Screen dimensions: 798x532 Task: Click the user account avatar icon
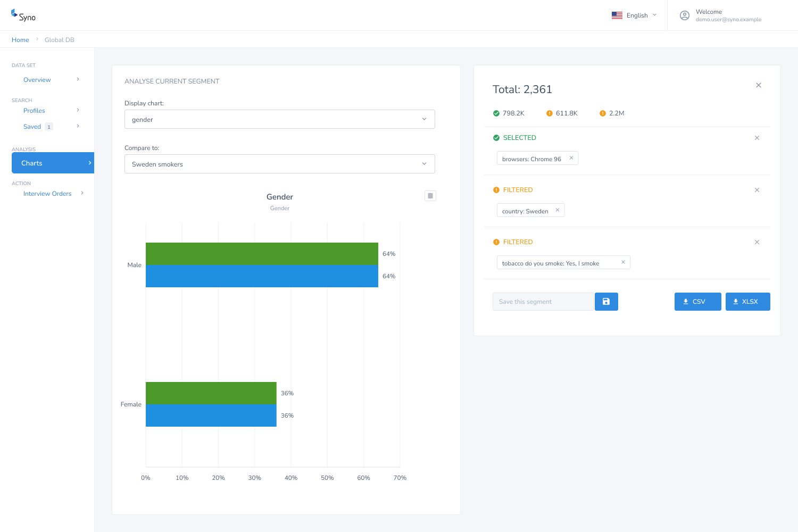(685, 15)
